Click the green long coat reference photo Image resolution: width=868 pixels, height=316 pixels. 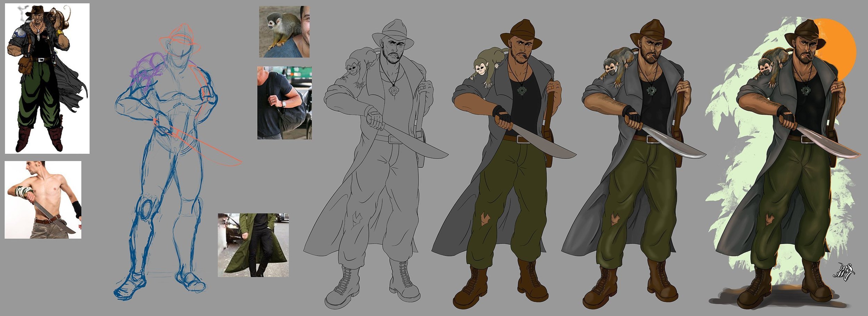coord(253,245)
